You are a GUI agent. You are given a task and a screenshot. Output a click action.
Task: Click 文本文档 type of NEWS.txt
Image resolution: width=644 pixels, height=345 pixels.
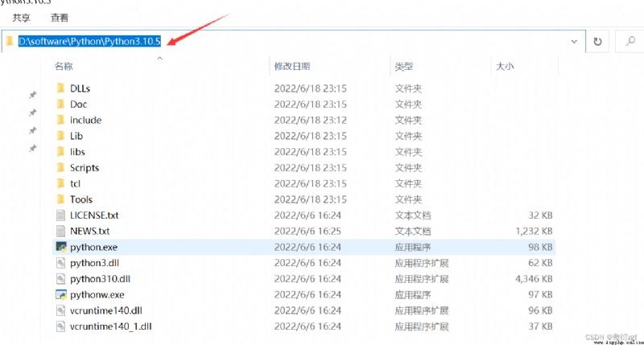[x=413, y=231]
